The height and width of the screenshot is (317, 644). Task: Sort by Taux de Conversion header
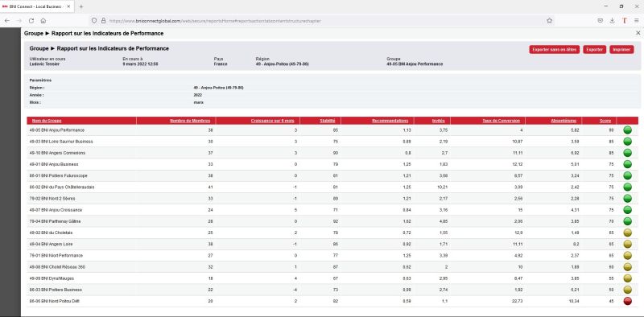tap(501, 121)
